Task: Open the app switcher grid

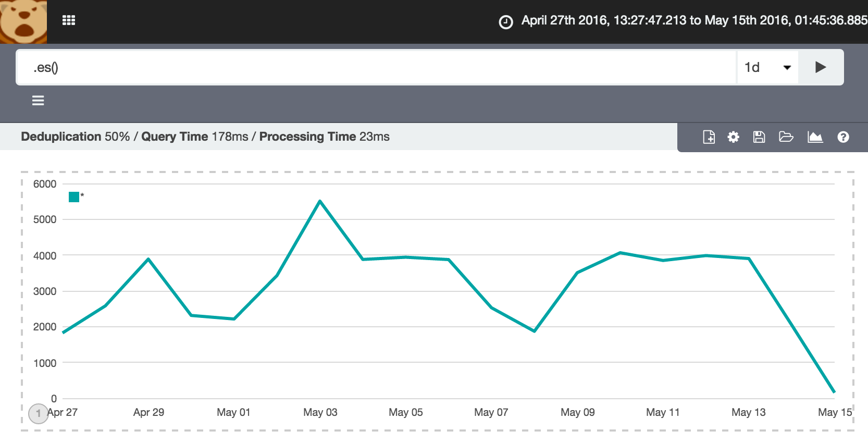Action: tap(69, 20)
